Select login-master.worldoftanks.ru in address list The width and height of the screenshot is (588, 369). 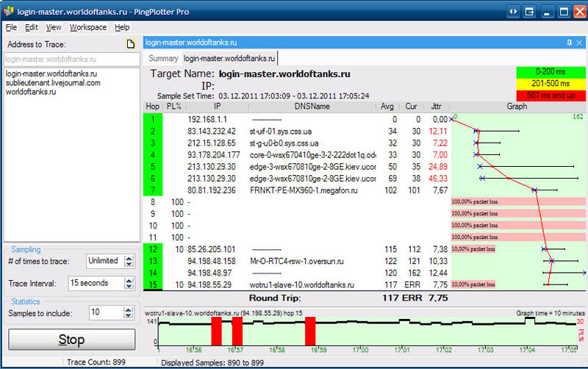tap(51, 74)
